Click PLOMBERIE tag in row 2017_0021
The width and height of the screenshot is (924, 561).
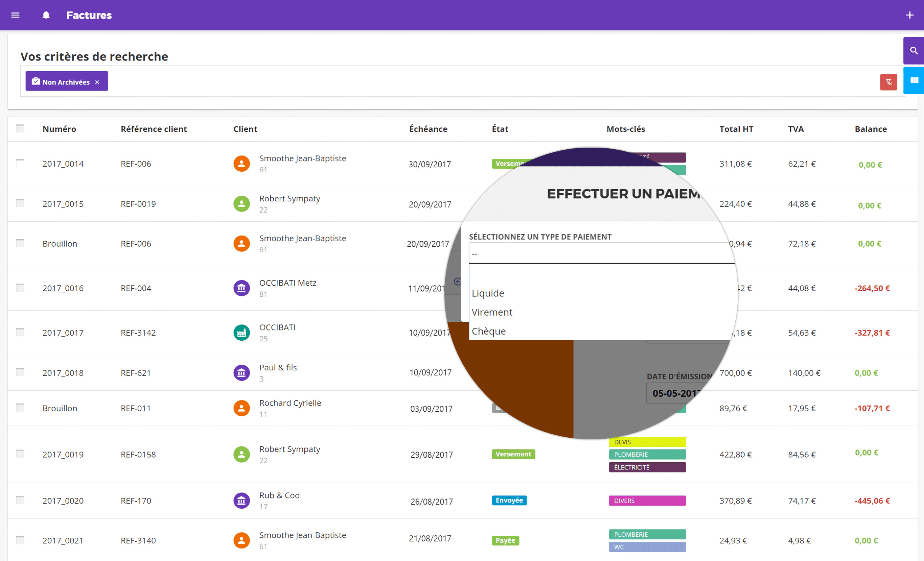point(647,534)
